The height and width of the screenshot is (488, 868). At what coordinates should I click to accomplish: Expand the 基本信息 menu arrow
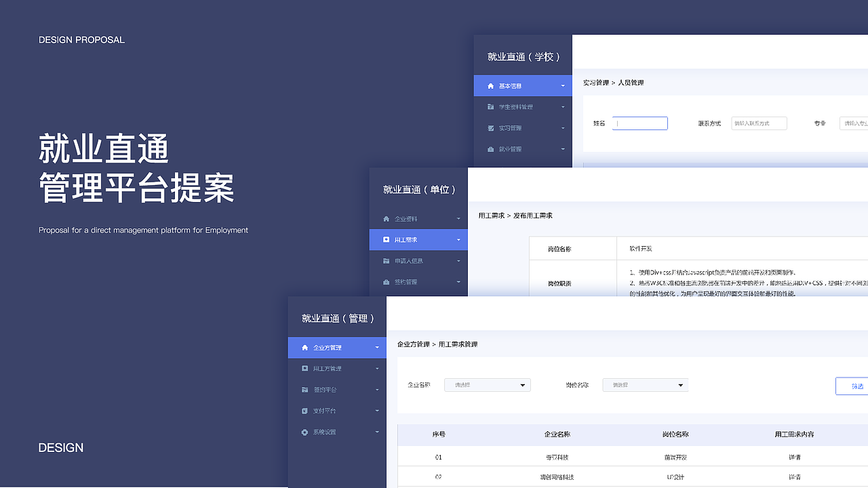coord(563,86)
